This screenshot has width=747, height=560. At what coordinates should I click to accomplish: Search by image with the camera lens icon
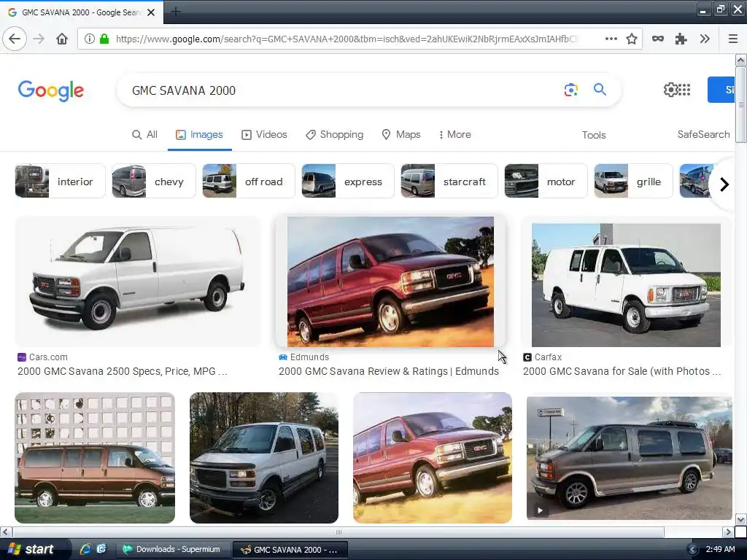tap(570, 90)
